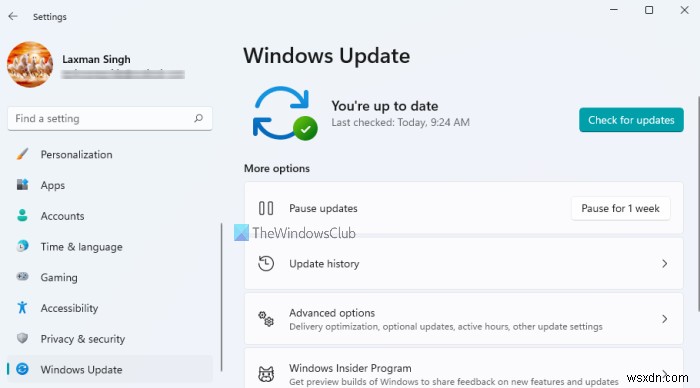The image size is (700, 388).
Task: Click the "More options" heading
Action: coord(277,168)
